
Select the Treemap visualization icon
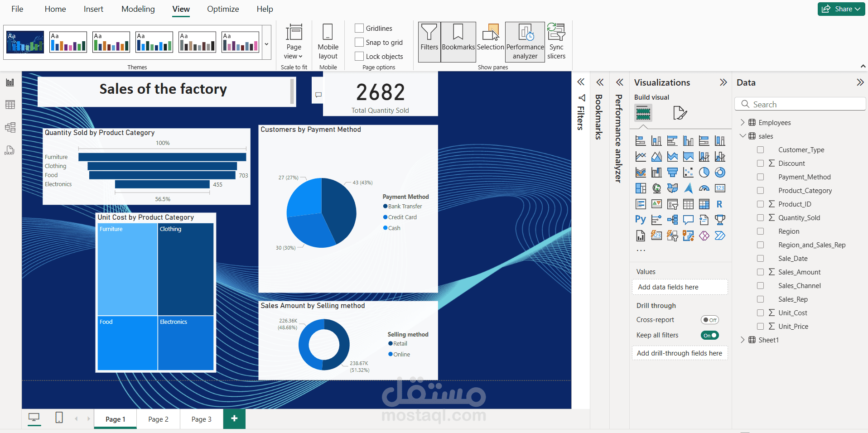pyautogui.click(x=641, y=188)
